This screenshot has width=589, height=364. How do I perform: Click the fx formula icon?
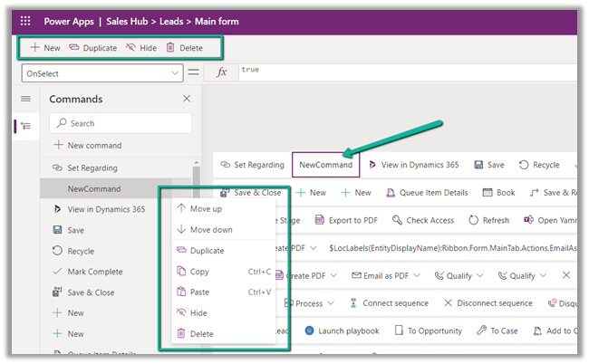[x=222, y=72]
